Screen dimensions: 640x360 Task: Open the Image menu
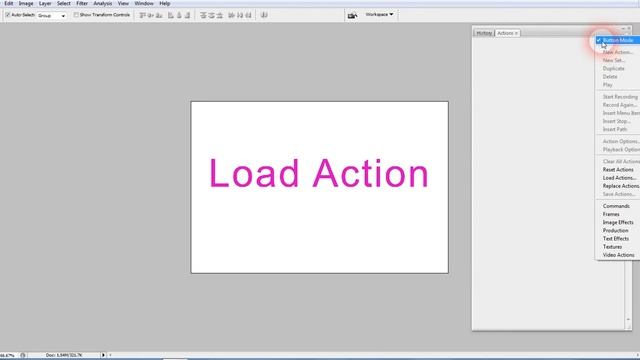click(26, 3)
